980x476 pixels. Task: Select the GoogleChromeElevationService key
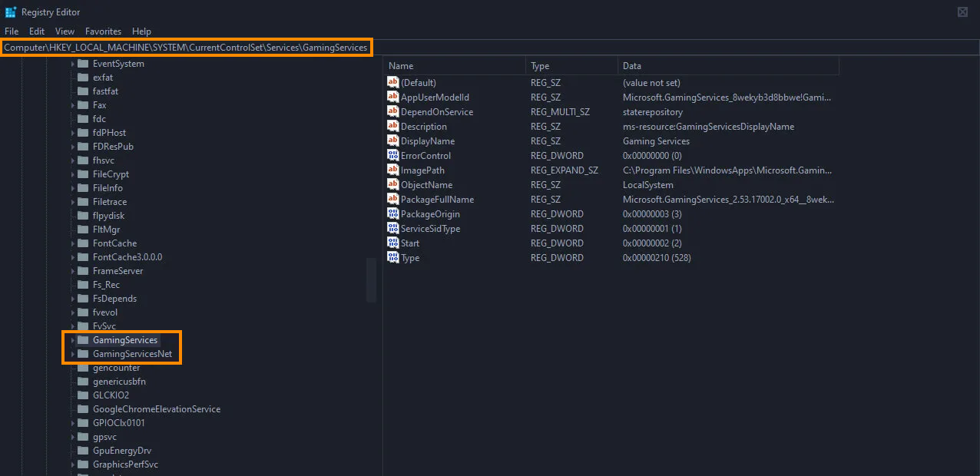click(x=157, y=409)
